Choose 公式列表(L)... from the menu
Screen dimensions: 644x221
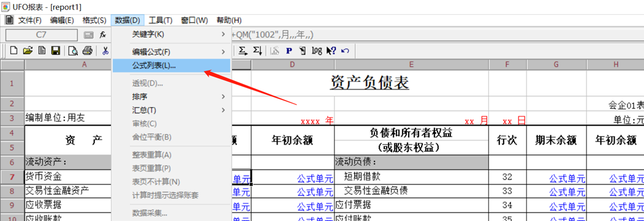coord(172,66)
